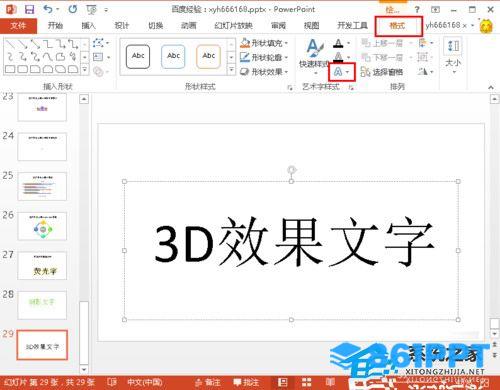Screen dimensions: 500x390
Task: Click Send Backward (下移一层)
Action: tap(382, 57)
